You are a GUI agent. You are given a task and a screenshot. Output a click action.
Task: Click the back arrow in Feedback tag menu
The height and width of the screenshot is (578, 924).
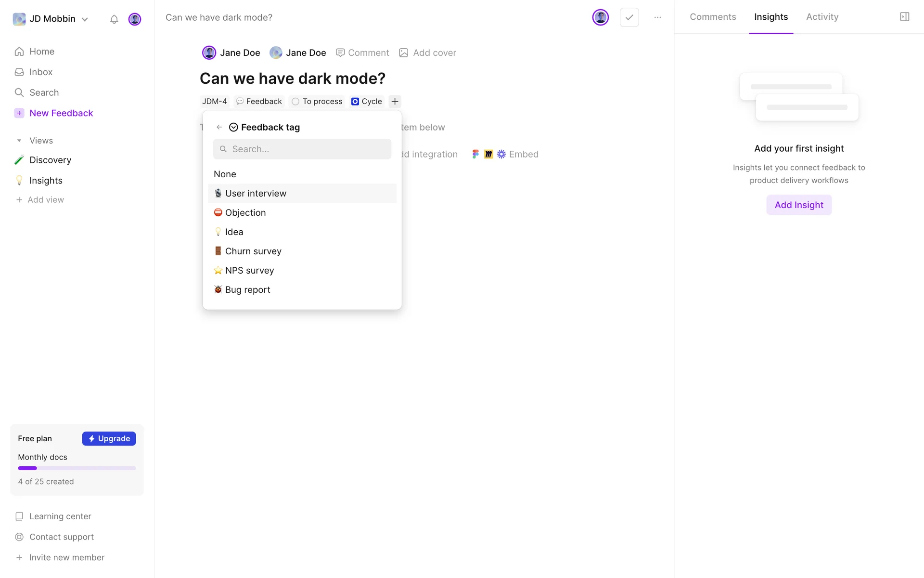tap(219, 127)
